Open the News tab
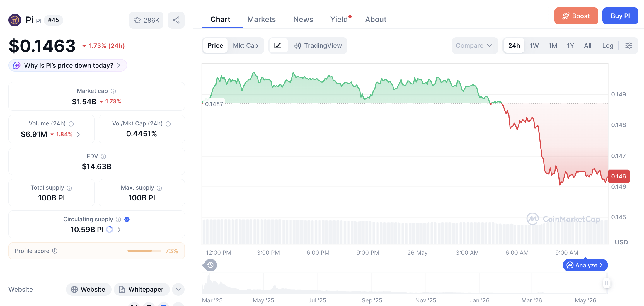 (x=303, y=19)
